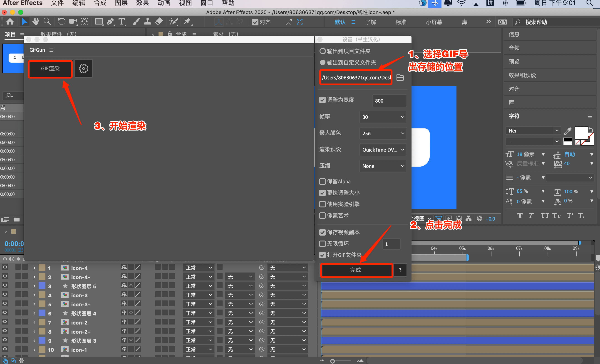This screenshot has width=600, height=364.
Task: Toggle the 打开GIF文件夹 checkbox
Action: (x=322, y=255)
